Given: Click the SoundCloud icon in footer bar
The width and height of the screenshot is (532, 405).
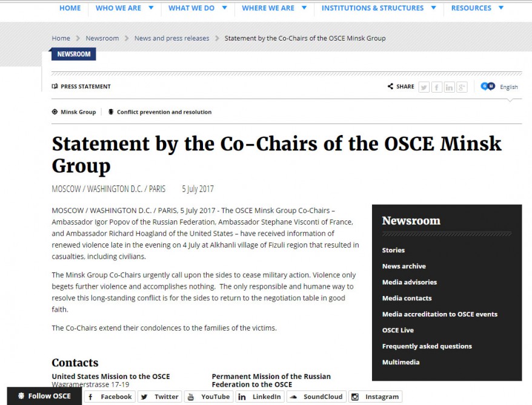Looking at the screenshot, I should (294, 397).
